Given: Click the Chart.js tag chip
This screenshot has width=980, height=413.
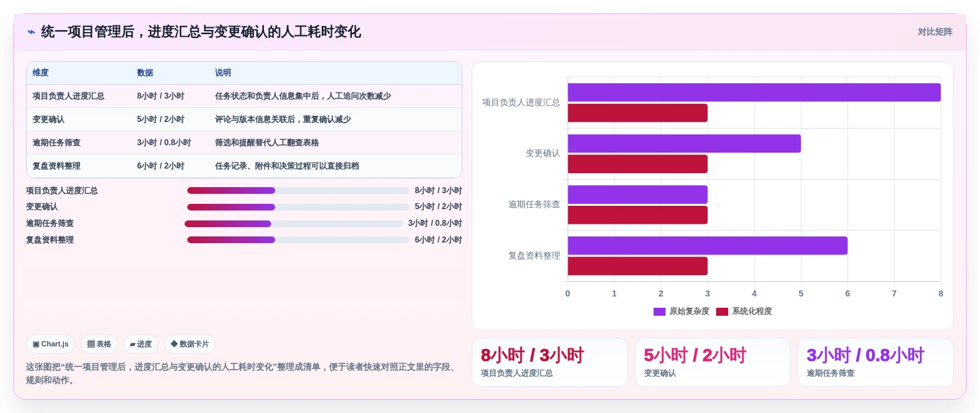Looking at the screenshot, I should point(51,344).
